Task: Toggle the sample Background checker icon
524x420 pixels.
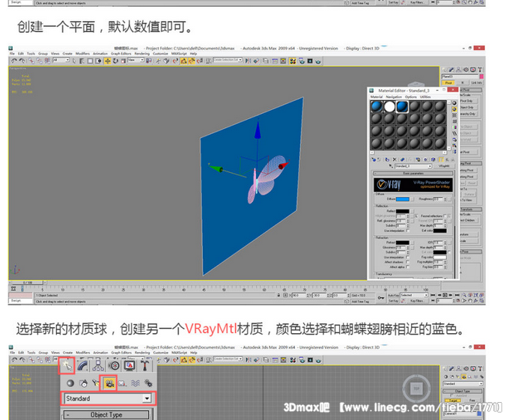Action: (454, 115)
